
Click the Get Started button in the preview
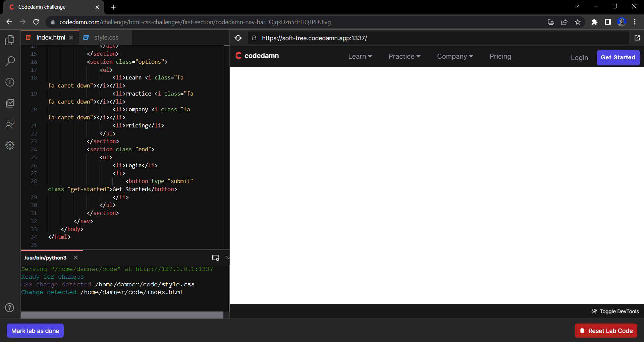coord(618,58)
